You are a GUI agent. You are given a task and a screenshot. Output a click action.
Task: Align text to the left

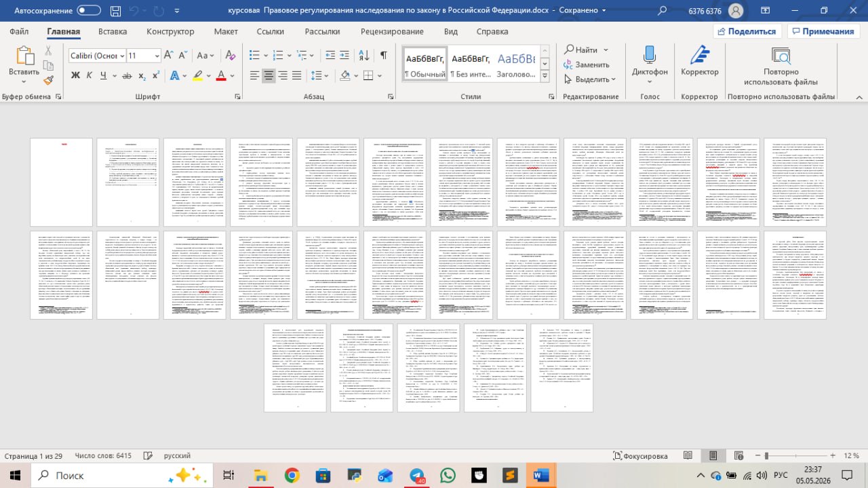tap(254, 76)
